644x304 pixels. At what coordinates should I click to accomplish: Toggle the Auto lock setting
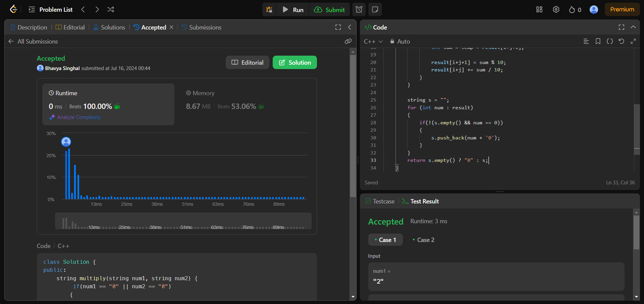[x=400, y=41]
